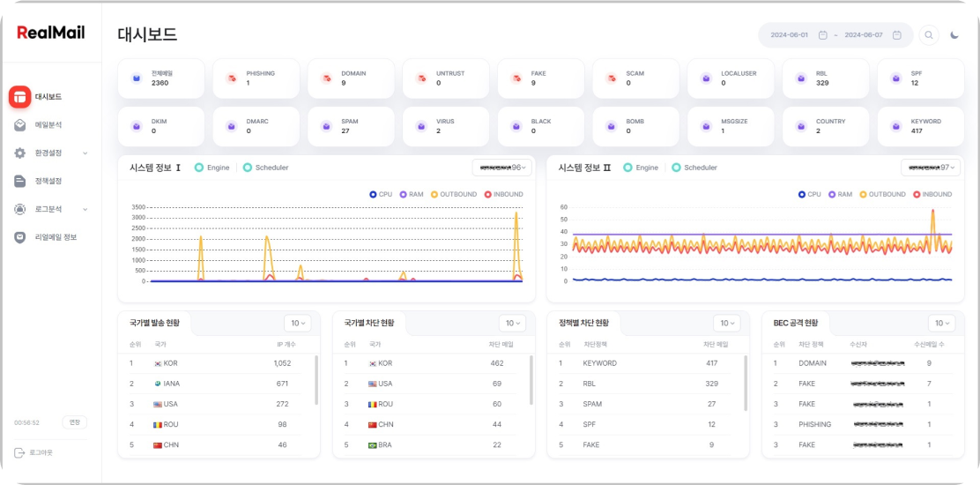Select Engine radio in 시스템 정보 I
This screenshot has width=980, height=485.
[x=199, y=168]
